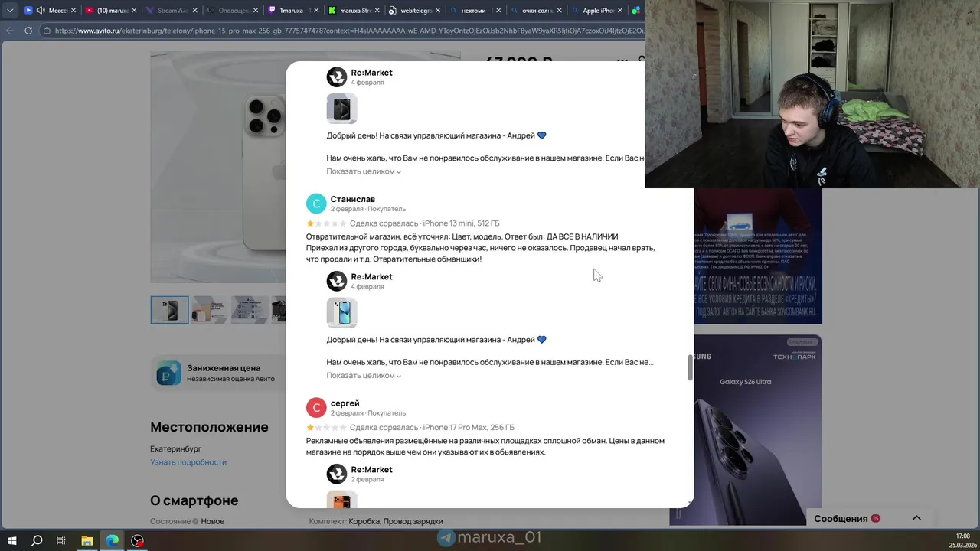Open Re:Market avatar in top reply

click(x=337, y=77)
